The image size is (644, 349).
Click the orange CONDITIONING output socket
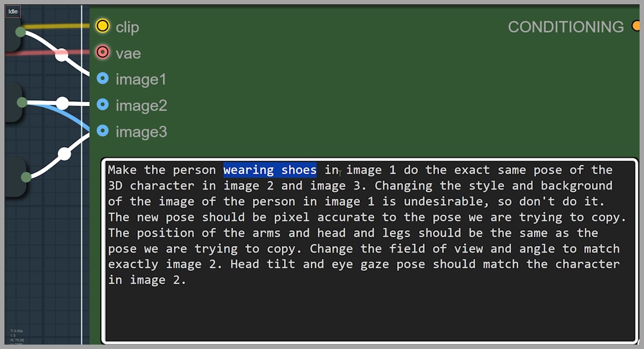pyautogui.click(x=636, y=26)
